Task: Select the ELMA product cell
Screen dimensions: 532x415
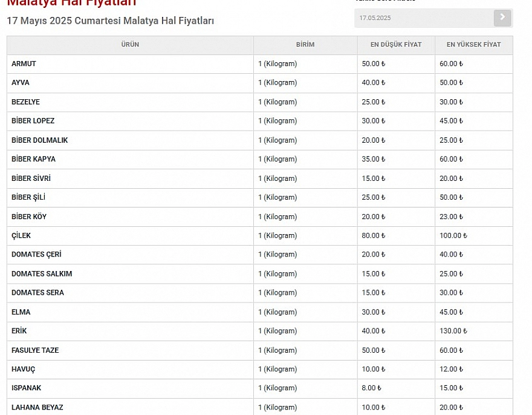Action: [130, 312]
